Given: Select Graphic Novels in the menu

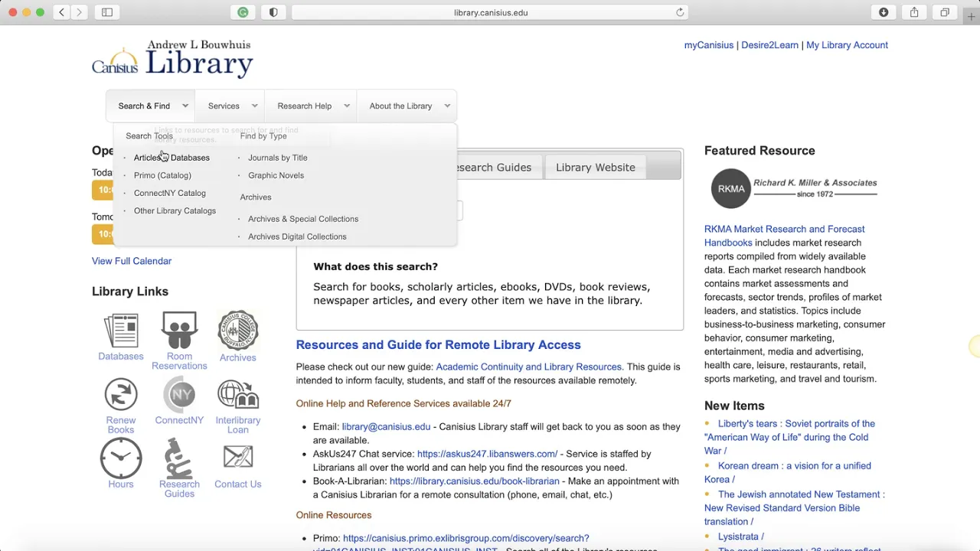Looking at the screenshot, I should click(276, 175).
